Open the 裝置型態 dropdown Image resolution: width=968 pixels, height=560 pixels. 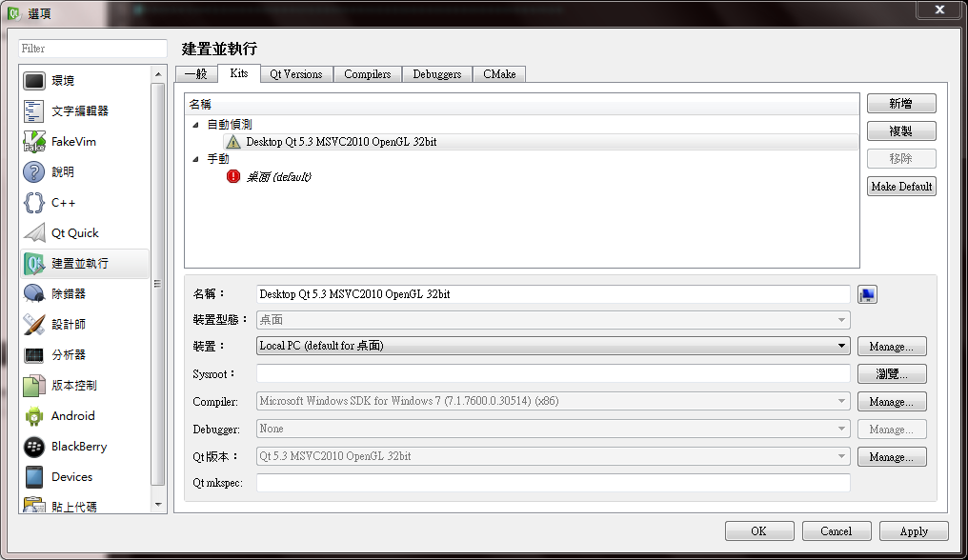click(554, 320)
